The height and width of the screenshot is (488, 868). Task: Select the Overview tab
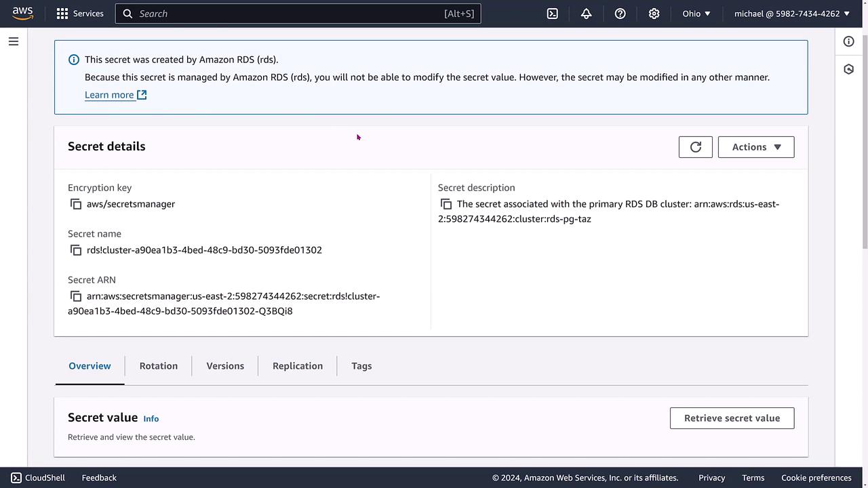point(90,366)
